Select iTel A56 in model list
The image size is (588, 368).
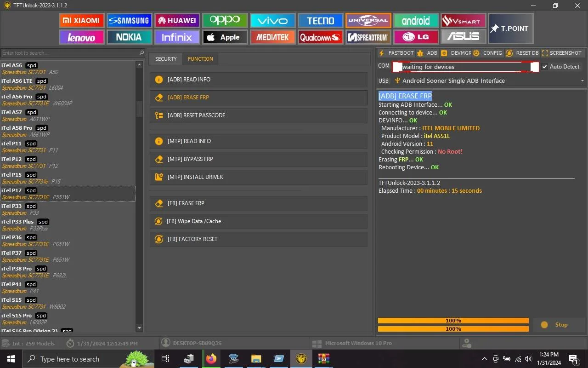[68, 69]
